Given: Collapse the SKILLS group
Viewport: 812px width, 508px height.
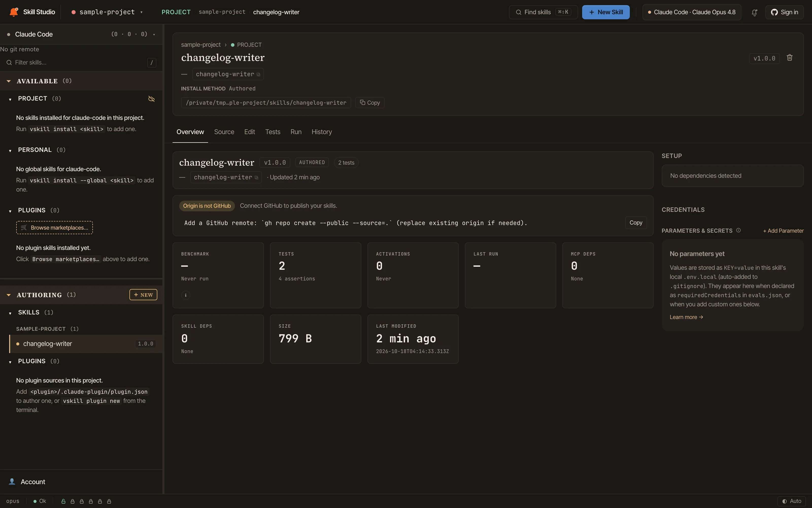Looking at the screenshot, I should 10,313.
